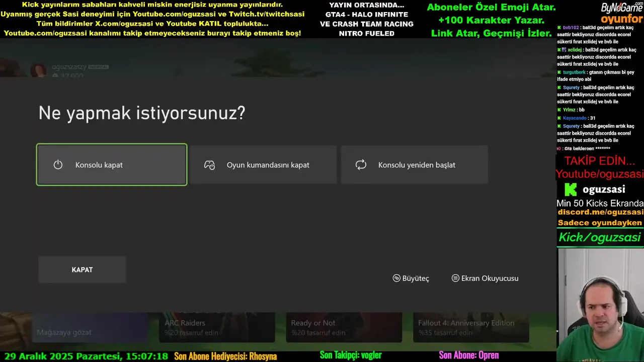Click the green Kick logo beside oguzsasi
This screenshot has height=362, width=644.
(x=571, y=190)
